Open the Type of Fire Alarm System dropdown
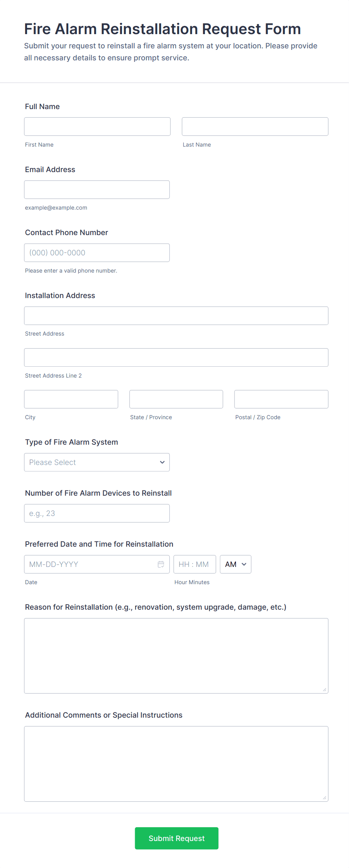Screen dimensions: 349x868 (97, 462)
